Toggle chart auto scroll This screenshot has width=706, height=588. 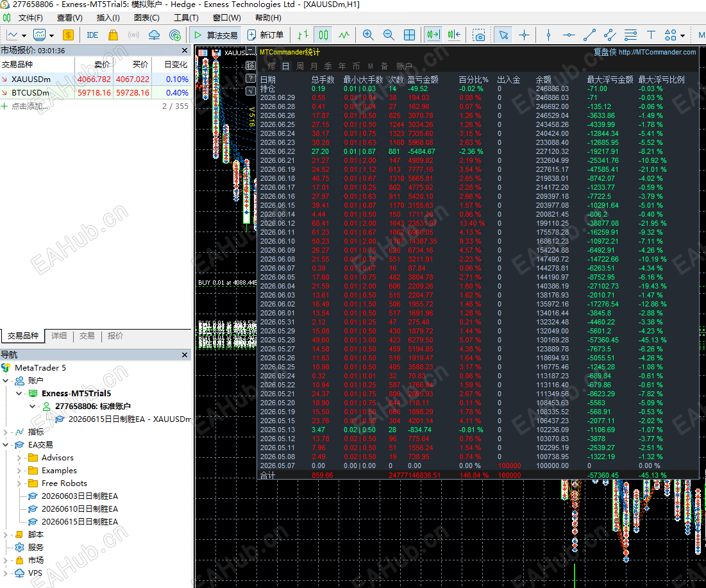pyautogui.click(x=433, y=35)
